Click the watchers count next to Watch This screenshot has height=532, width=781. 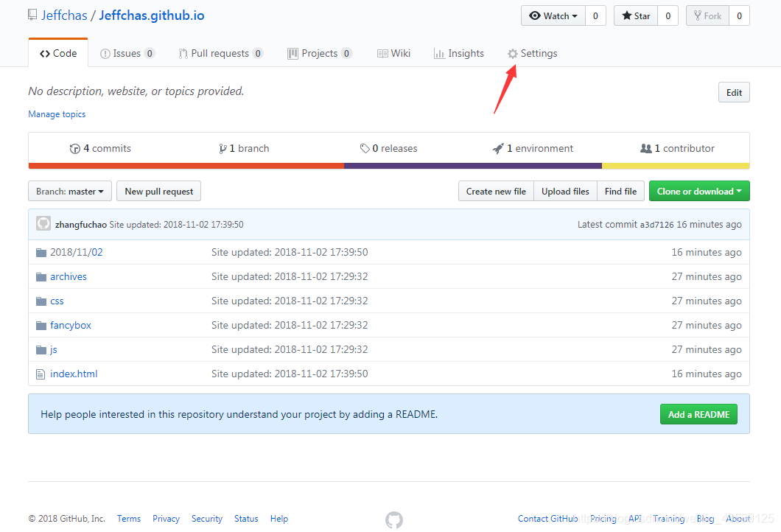click(x=595, y=16)
